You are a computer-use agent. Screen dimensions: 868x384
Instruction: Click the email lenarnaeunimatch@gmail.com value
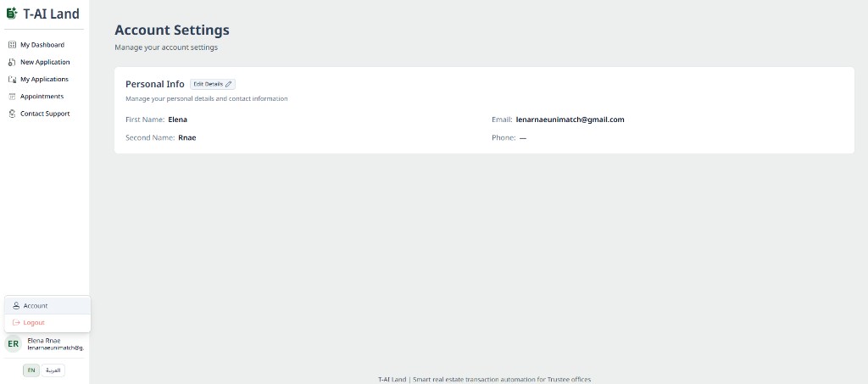[570, 120]
